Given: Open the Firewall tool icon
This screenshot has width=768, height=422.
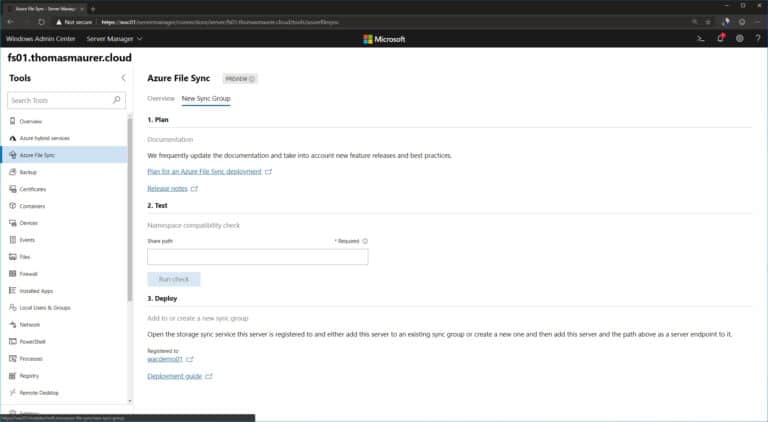Looking at the screenshot, I should click(13, 274).
